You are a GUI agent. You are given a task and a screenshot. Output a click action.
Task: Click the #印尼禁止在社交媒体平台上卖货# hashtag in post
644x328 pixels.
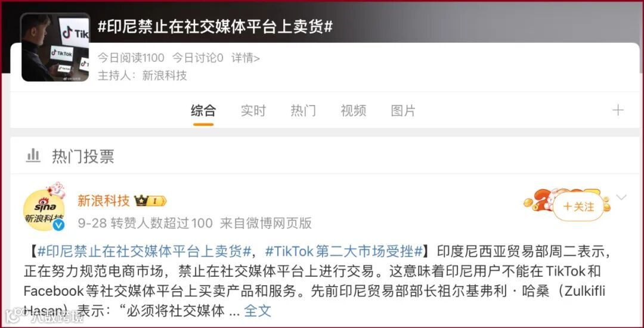(144, 251)
